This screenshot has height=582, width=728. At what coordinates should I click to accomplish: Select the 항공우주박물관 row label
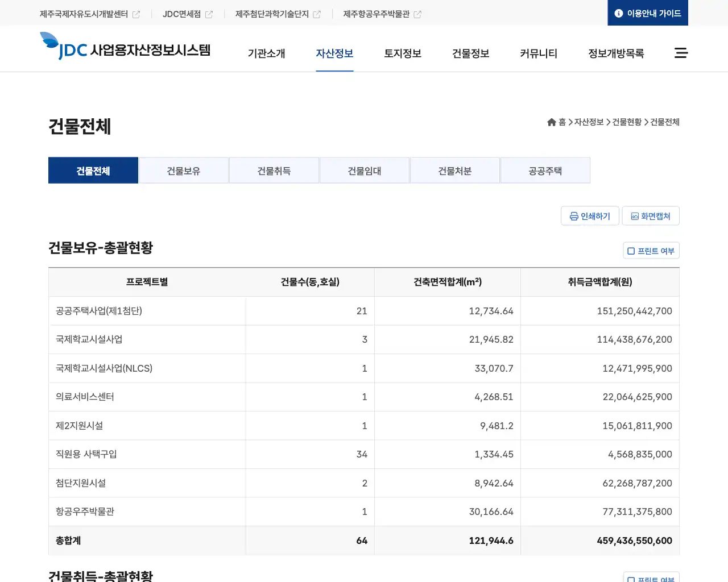pyautogui.click(x=85, y=512)
